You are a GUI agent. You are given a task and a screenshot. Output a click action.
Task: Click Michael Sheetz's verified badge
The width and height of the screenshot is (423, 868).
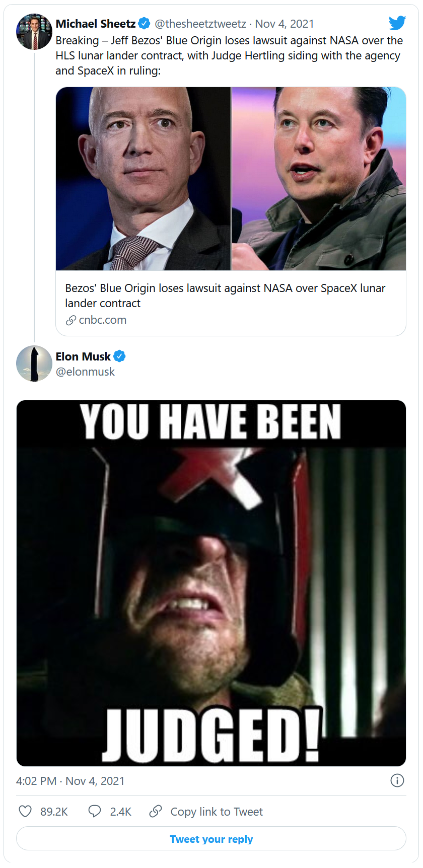[x=144, y=24]
